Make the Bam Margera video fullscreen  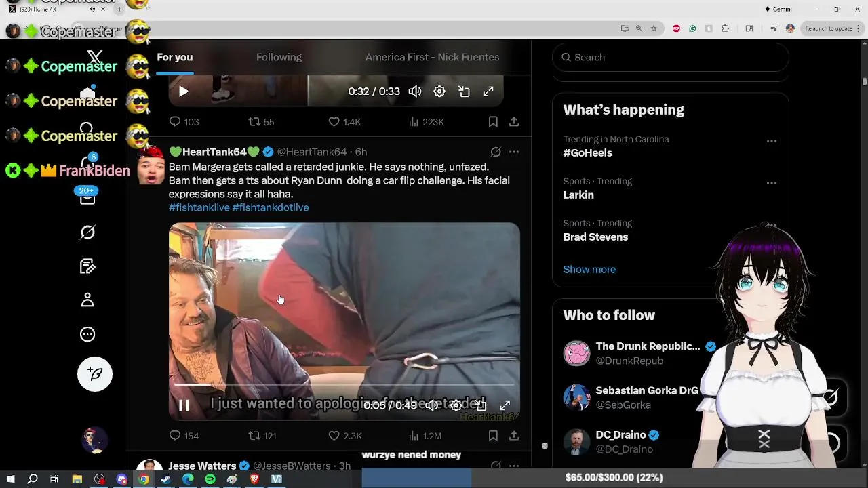pos(505,405)
